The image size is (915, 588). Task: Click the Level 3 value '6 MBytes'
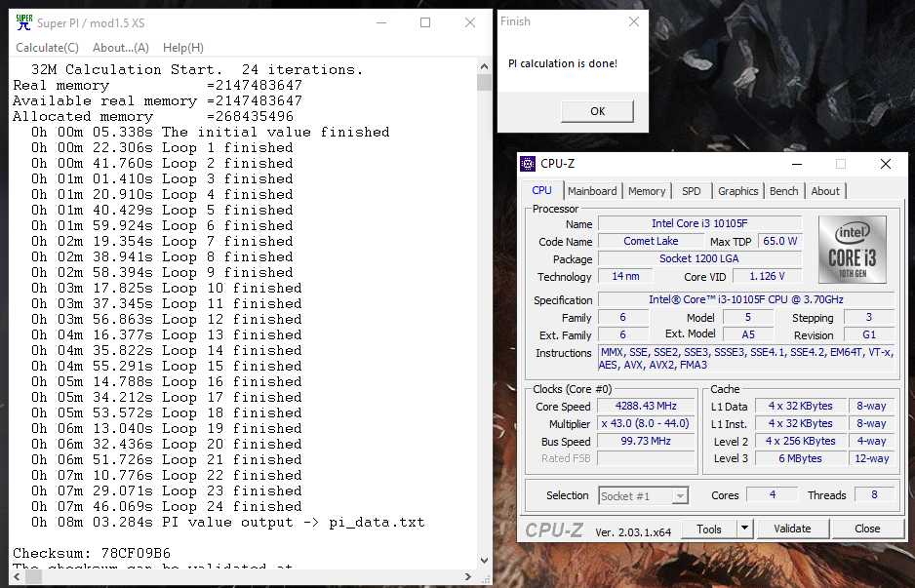801,458
